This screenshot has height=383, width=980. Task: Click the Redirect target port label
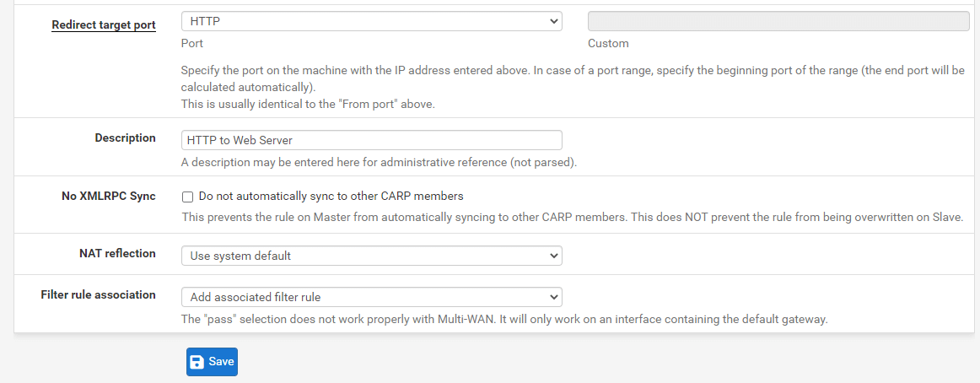[x=104, y=25]
